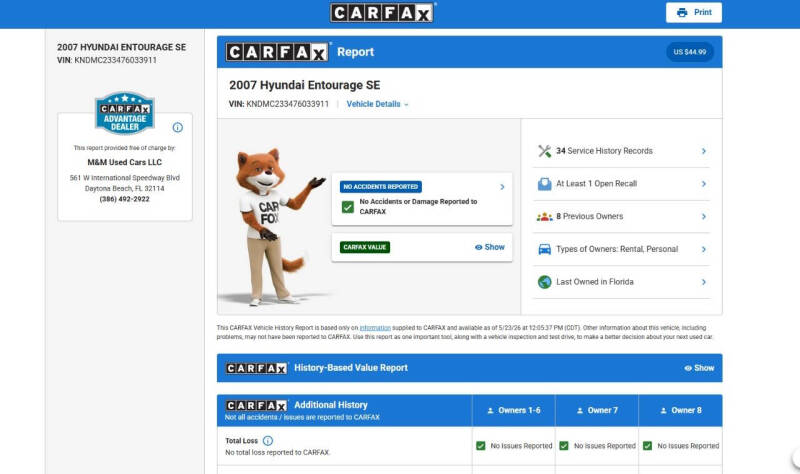
Task: Click Owners 1-6 No Issues Reported checkmark
Action: [481, 446]
